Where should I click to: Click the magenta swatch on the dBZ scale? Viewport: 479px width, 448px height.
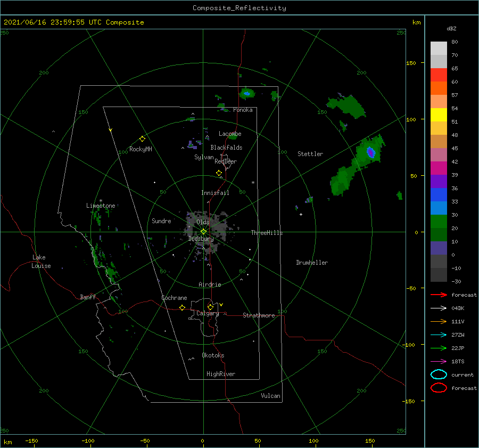439,168
